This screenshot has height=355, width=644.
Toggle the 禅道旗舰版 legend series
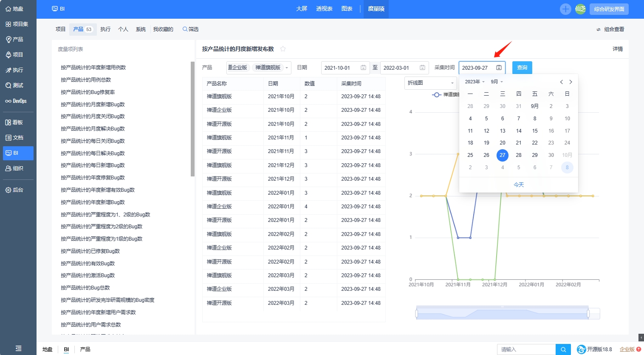[x=445, y=95]
